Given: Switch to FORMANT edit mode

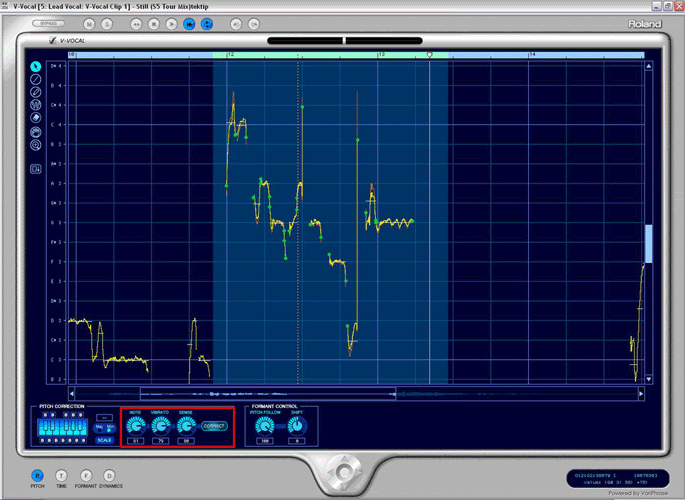Looking at the screenshot, I should click(86, 476).
